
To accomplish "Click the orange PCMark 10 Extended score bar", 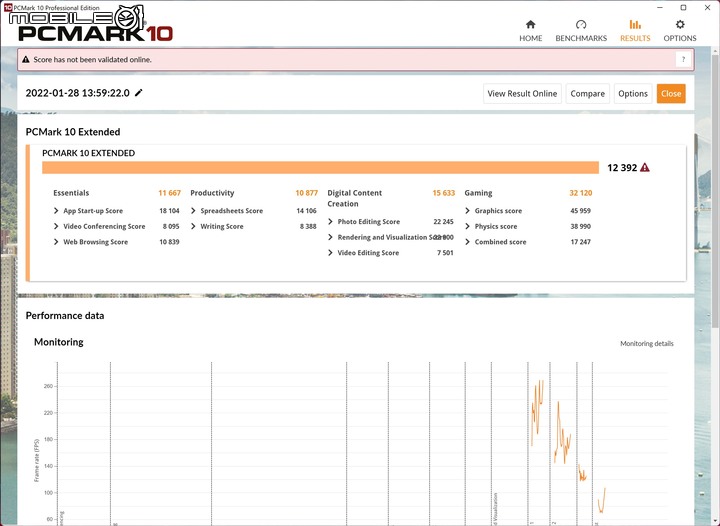I will pos(321,168).
